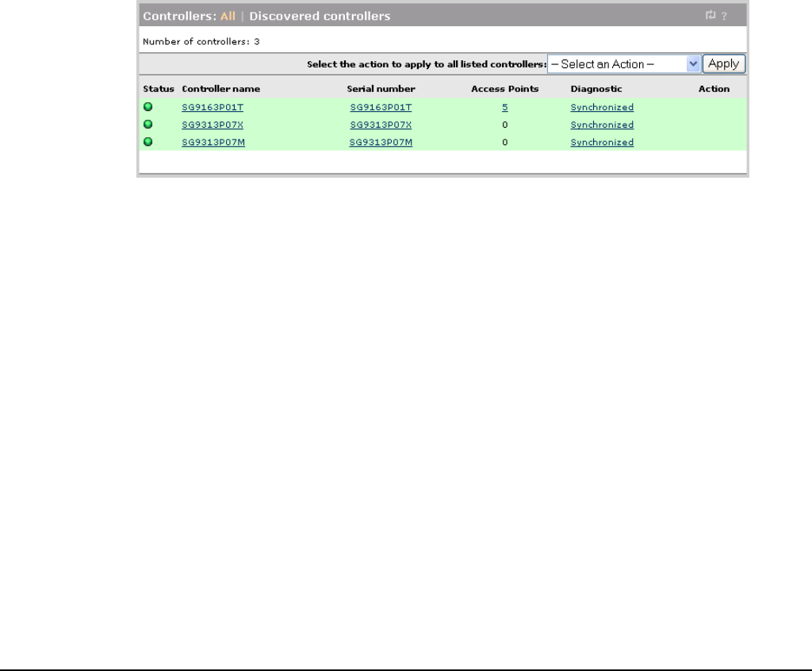Click the Controller name column header
This screenshot has width=812, height=671.
pyautogui.click(x=220, y=89)
